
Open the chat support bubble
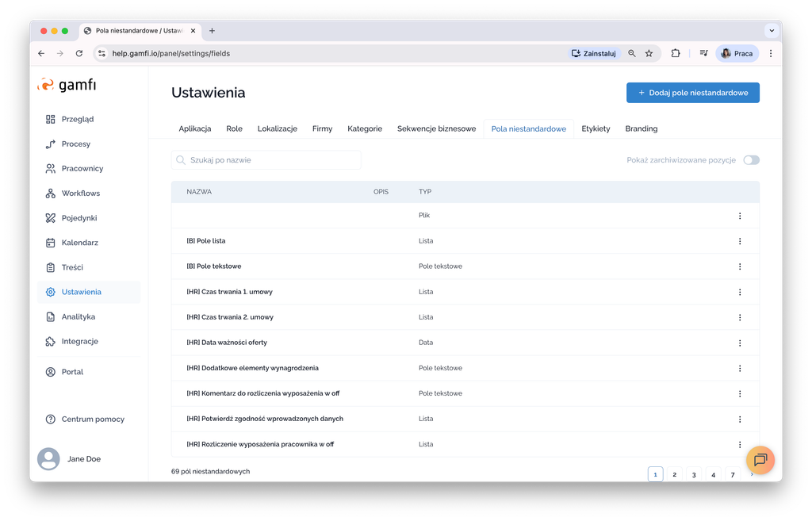point(760,460)
